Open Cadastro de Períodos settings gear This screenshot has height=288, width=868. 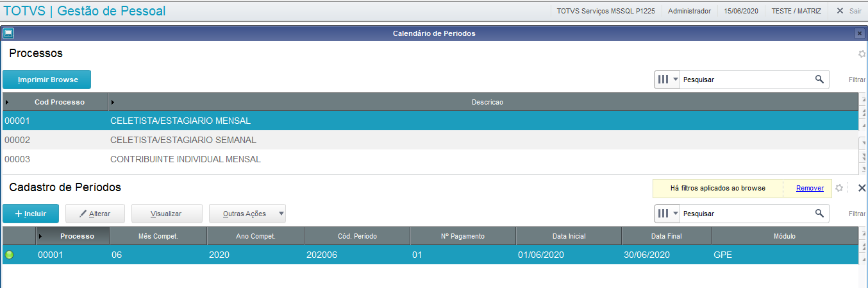[839, 188]
